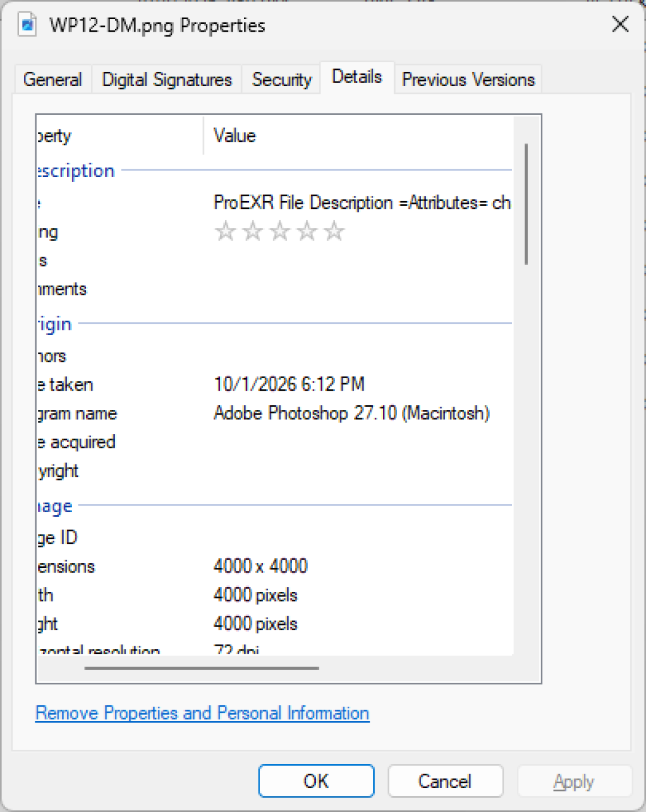The image size is (646, 812).
Task: Click the vertical scrollbar thumb
Action: tap(526, 203)
